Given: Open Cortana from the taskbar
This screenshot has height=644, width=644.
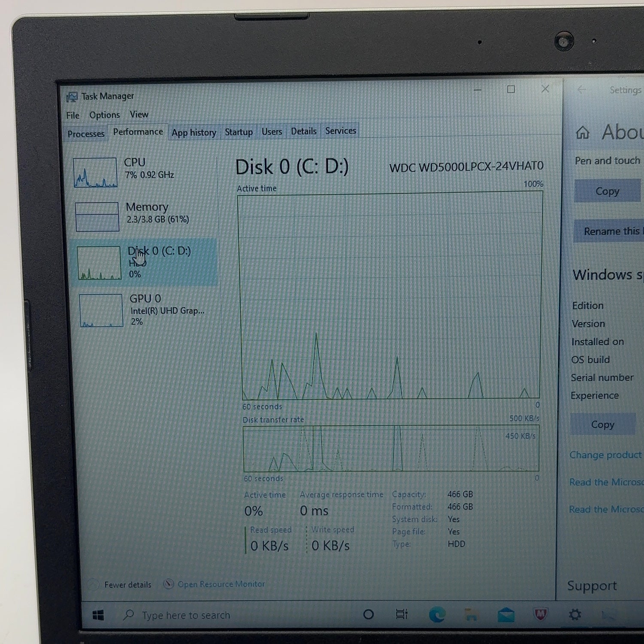Looking at the screenshot, I should point(368,614).
